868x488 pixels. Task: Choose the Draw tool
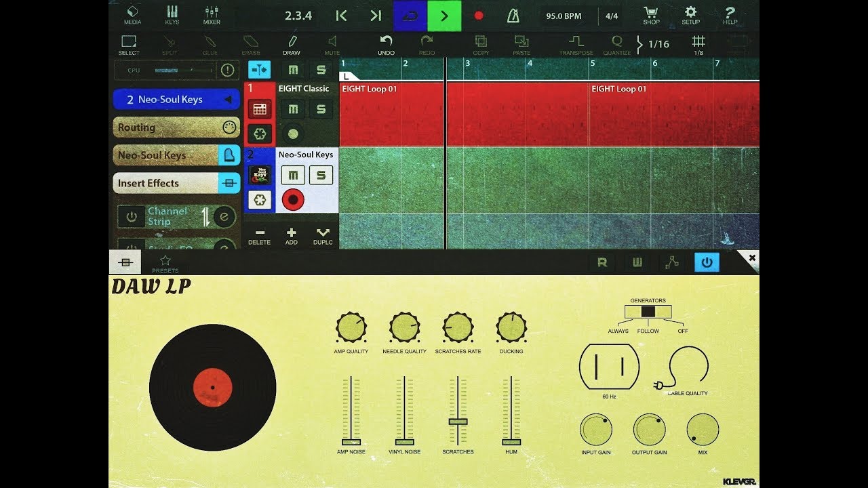pyautogui.click(x=292, y=45)
